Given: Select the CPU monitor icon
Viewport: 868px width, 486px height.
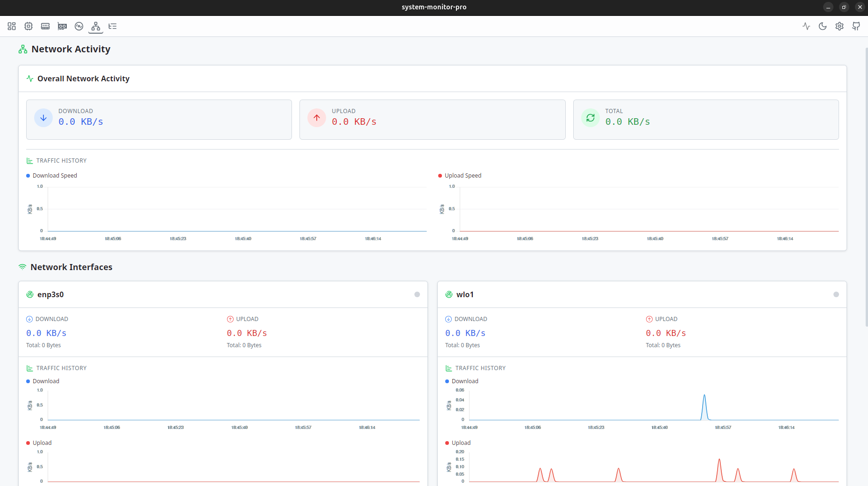Looking at the screenshot, I should pyautogui.click(x=28, y=27).
